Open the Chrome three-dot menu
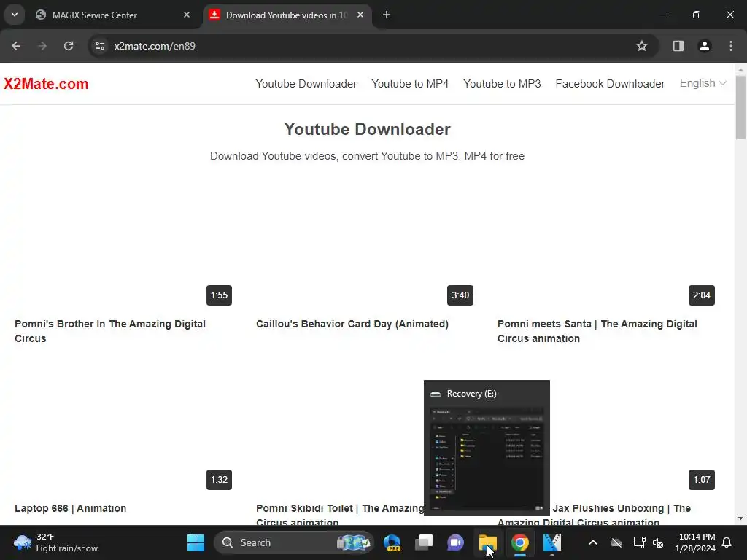Viewport: 747px width, 560px height. (x=731, y=46)
